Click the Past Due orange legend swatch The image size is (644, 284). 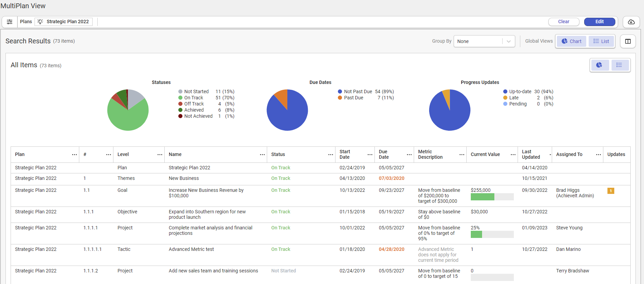(340, 98)
